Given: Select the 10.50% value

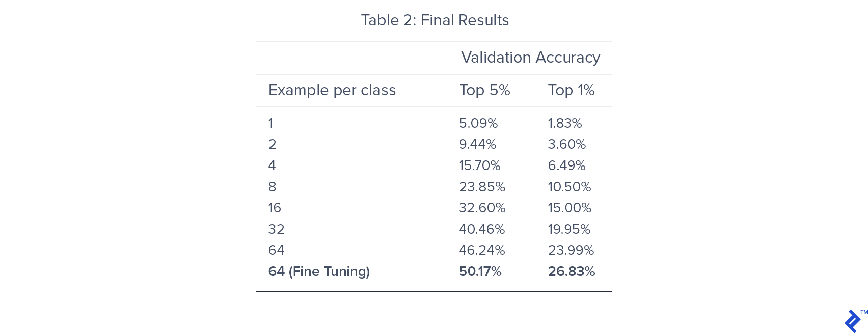Looking at the screenshot, I should (x=569, y=187).
